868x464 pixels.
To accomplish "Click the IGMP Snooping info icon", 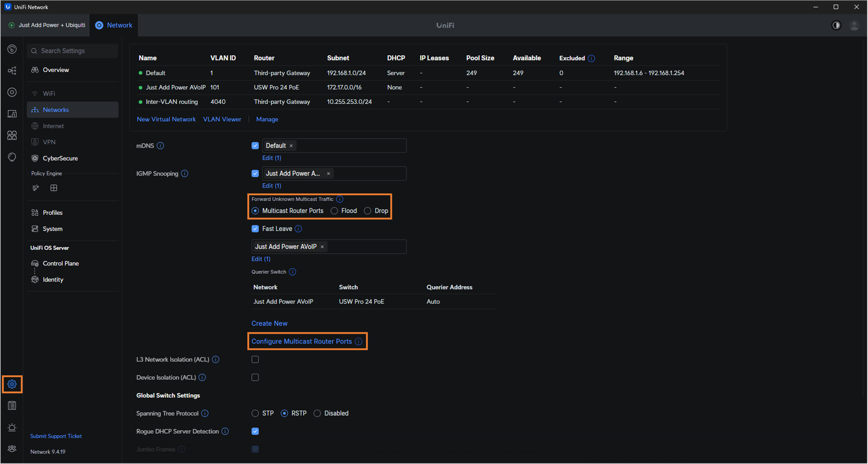I will (x=185, y=173).
